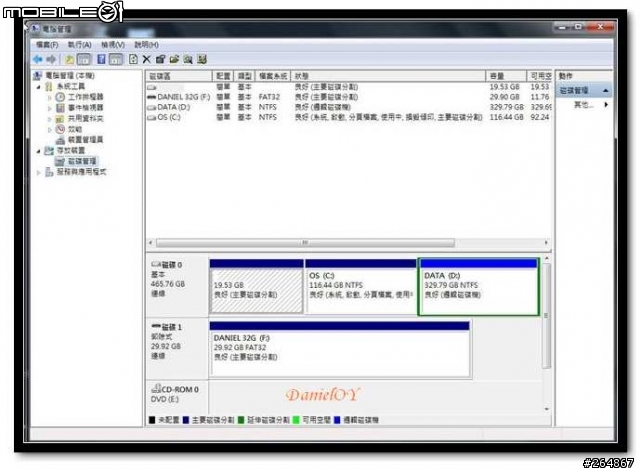
Task: Click the 事件檢視器 icon in the tree
Action: (60, 108)
